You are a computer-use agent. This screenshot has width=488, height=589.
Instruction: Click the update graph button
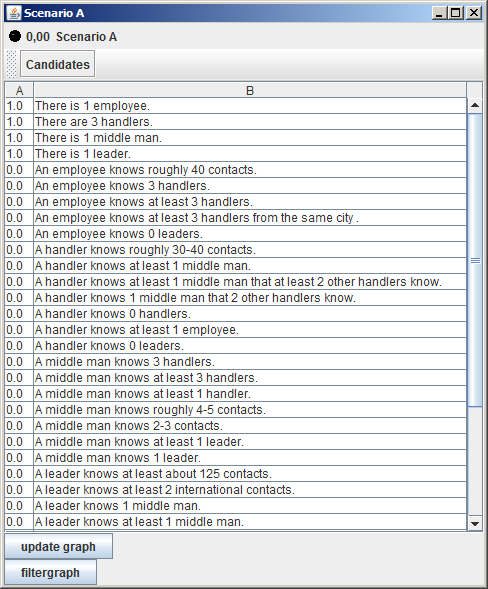coord(58,547)
